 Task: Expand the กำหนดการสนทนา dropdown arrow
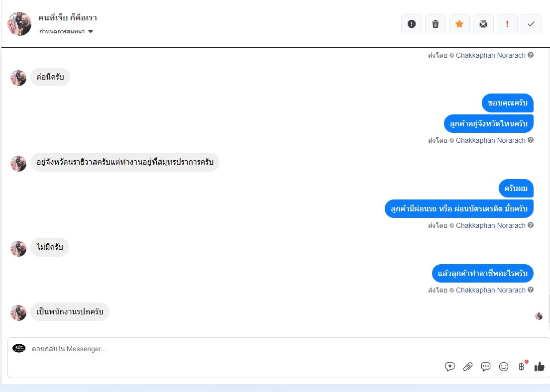click(91, 31)
